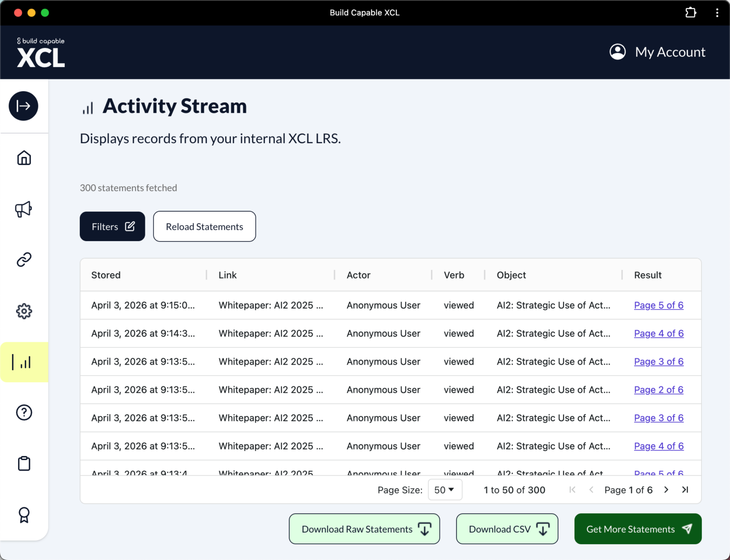Open the three-dot menu in title bar
The width and height of the screenshot is (730, 560).
pyautogui.click(x=717, y=13)
